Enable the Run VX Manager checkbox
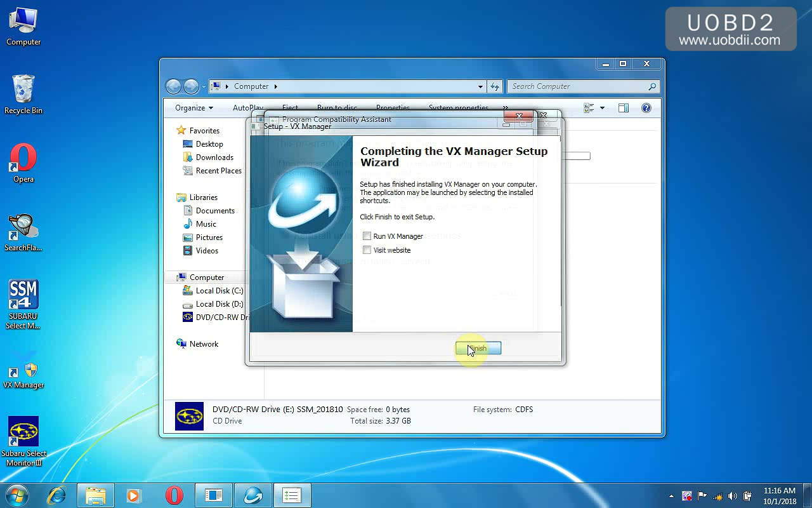This screenshot has width=812, height=508. pyautogui.click(x=367, y=236)
